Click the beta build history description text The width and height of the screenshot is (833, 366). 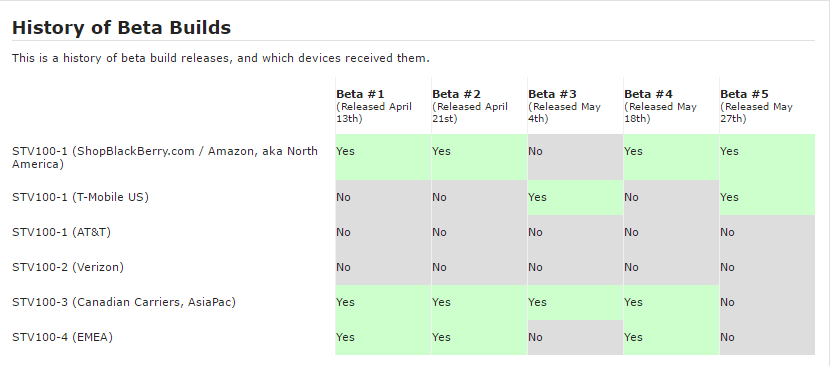tap(220, 58)
